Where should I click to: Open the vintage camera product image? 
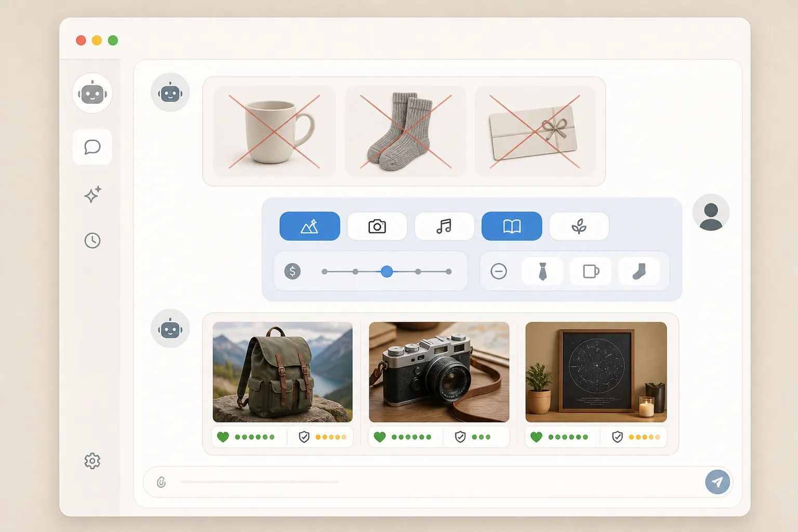tap(439, 372)
